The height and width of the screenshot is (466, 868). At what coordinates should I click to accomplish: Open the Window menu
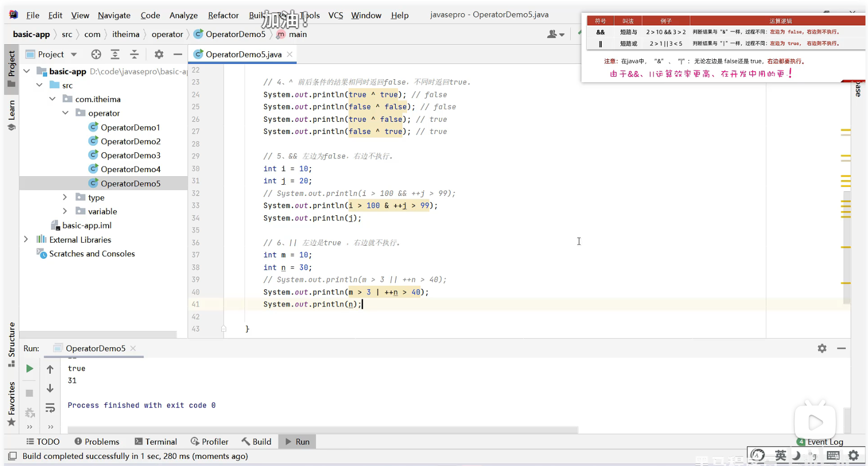click(366, 15)
